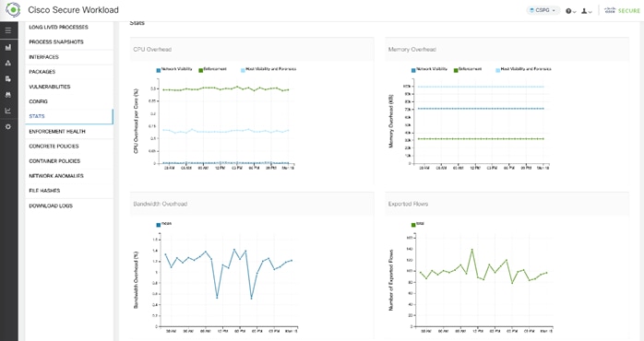Click Enforcement green swatch in Memory Overhead legend
Screen dimensions: 644x341
(456, 71)
